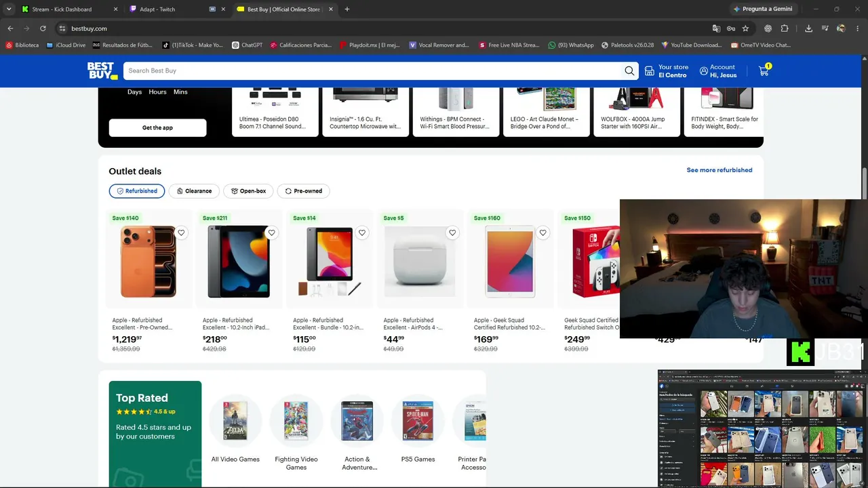Viewport: 868px width, 488px height.
Task: Open the OmeTV Video Chat bookmark
Action: click(761, 45)
